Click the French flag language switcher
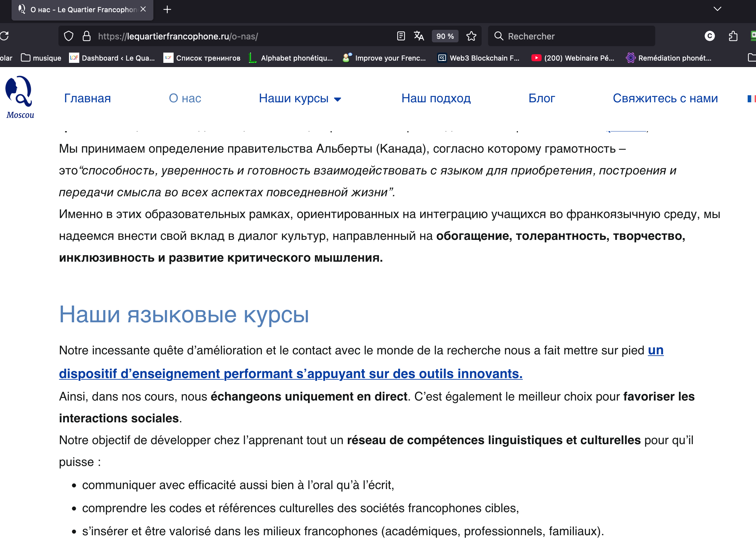 (x=751, y=98)
